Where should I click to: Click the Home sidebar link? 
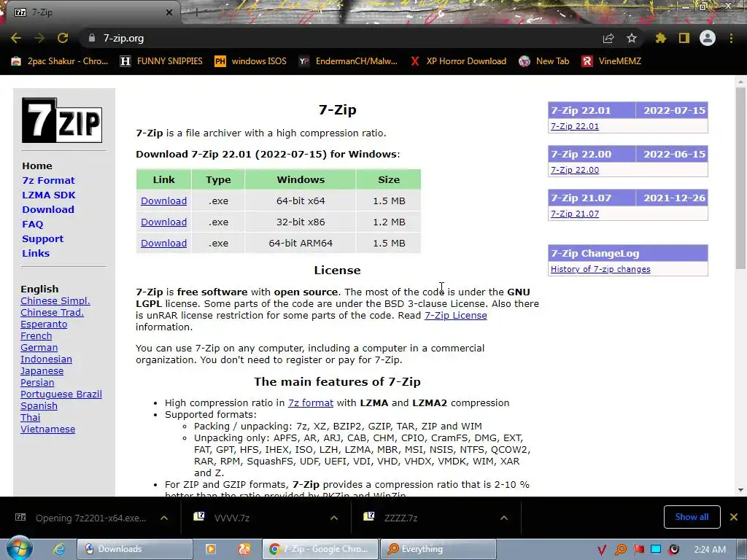(x=37, y=166)
